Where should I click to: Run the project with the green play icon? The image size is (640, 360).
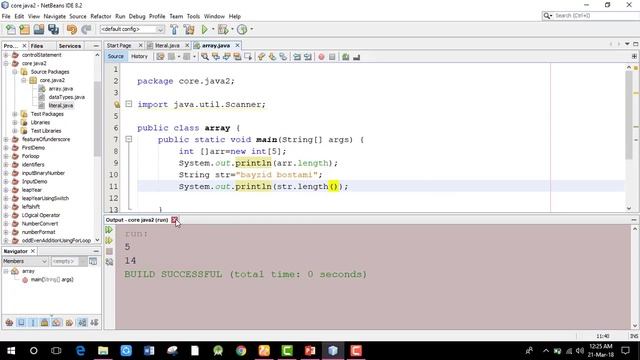204,29
